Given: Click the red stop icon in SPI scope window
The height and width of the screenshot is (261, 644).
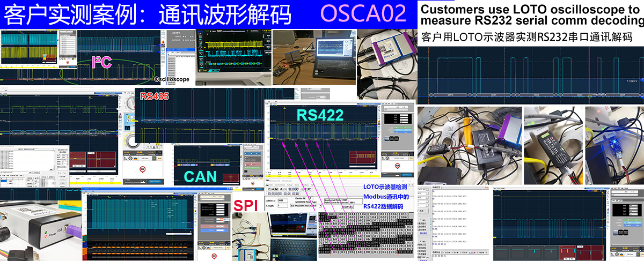Looking at the screenshot, I should [x=214, y=256].
